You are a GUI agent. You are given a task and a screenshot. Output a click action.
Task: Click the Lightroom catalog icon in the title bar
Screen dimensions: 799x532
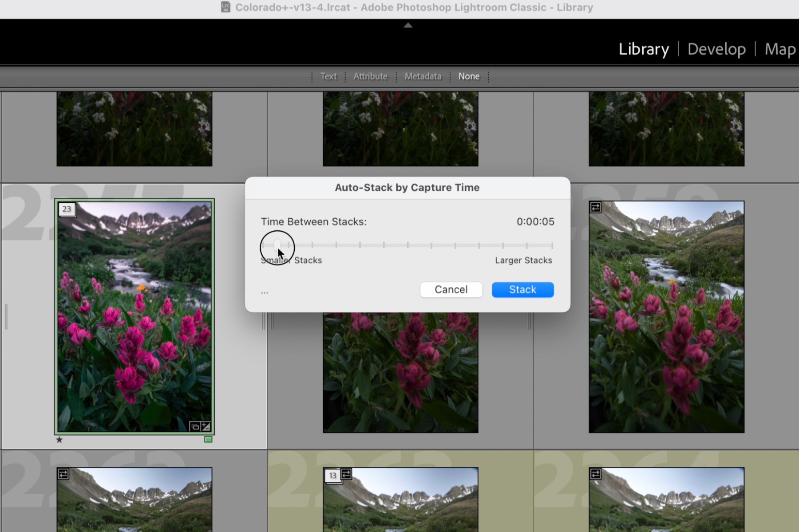[225, 7]
